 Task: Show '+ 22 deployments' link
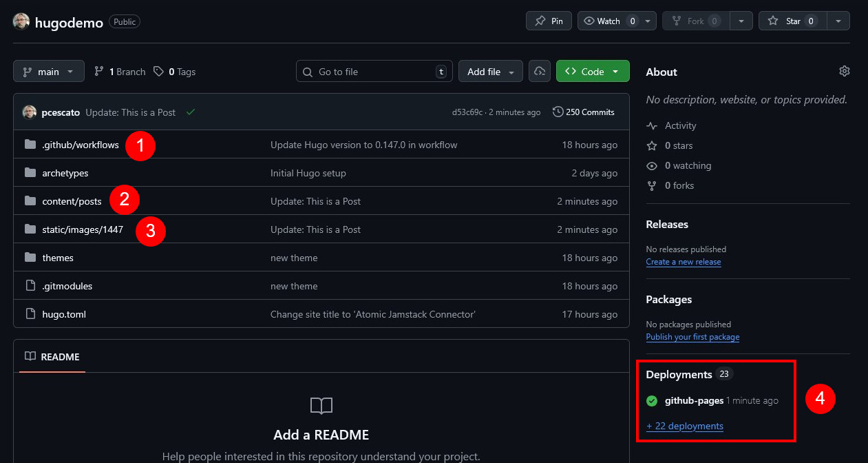tap(685, 426)
